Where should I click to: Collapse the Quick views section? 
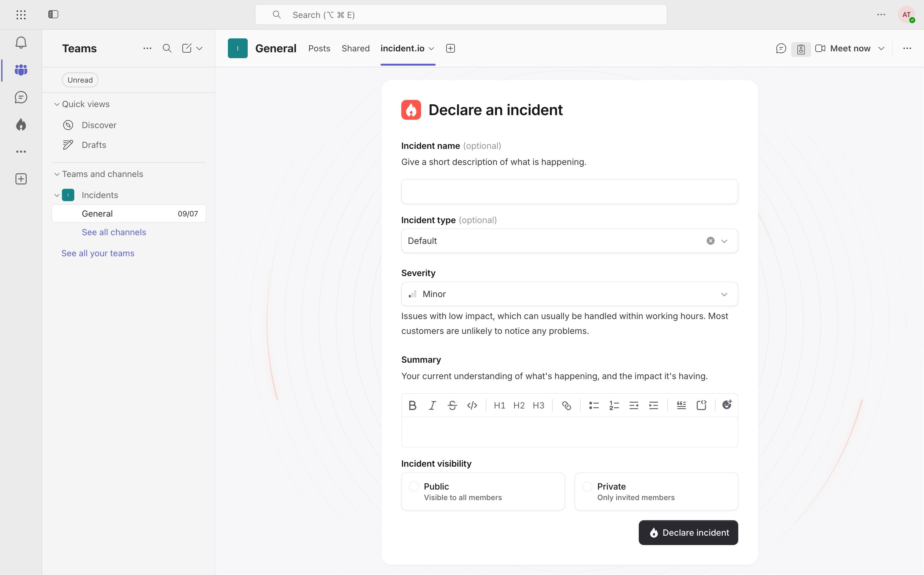point(57,104)
